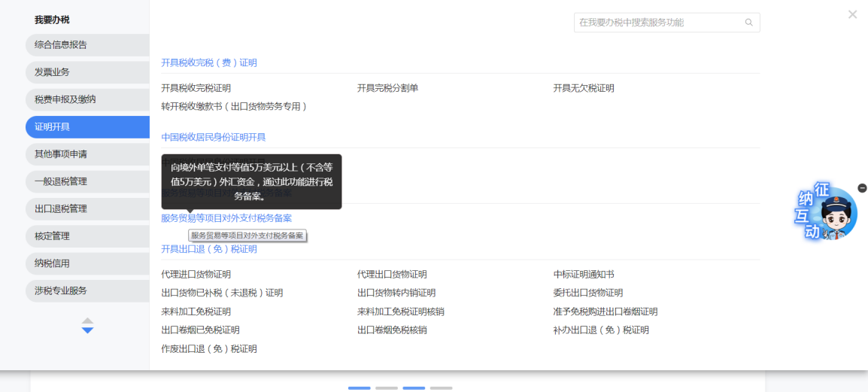
Task: Select 综合信息报告 in sidebar
Action: pos(61,44)
